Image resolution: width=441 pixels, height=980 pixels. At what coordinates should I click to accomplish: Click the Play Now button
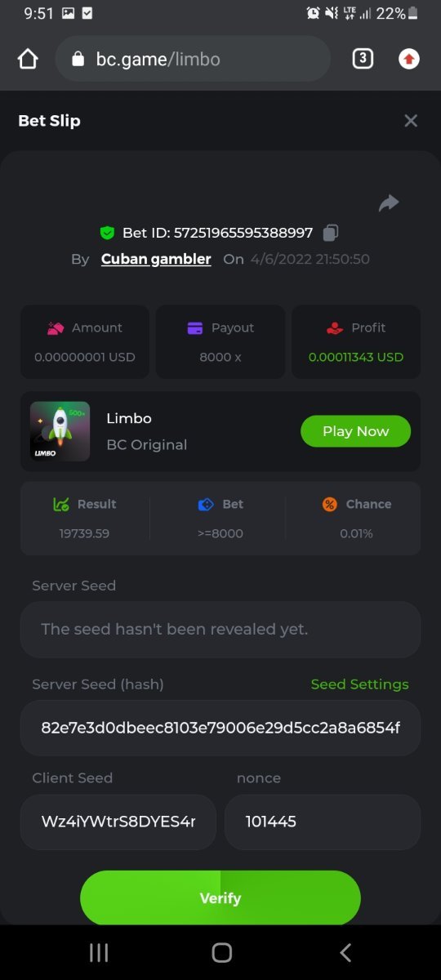click(355, 431)
